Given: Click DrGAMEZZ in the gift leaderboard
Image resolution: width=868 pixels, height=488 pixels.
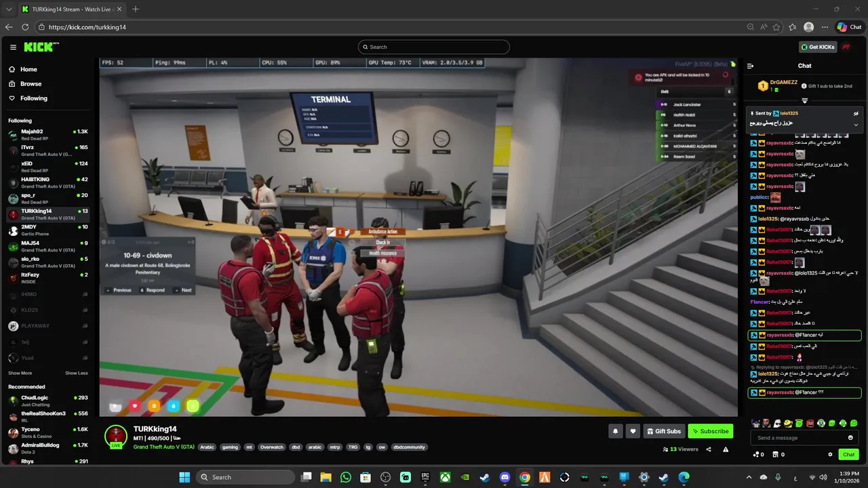Looking at the screenshot, I should [x=783, y=82].
